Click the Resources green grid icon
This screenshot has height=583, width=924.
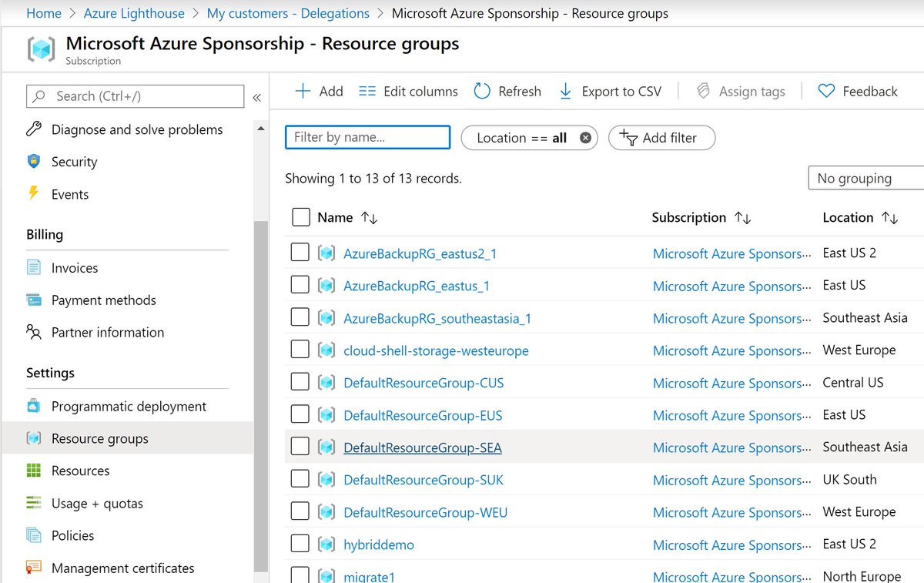(x=33, y=471)
